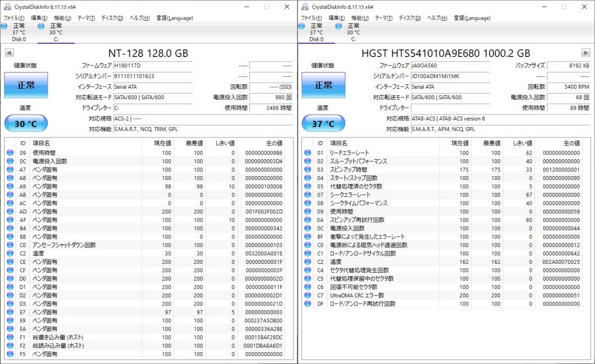Click しきい値 column header in HGST list
595x364 pixels.
click(519, 143)
